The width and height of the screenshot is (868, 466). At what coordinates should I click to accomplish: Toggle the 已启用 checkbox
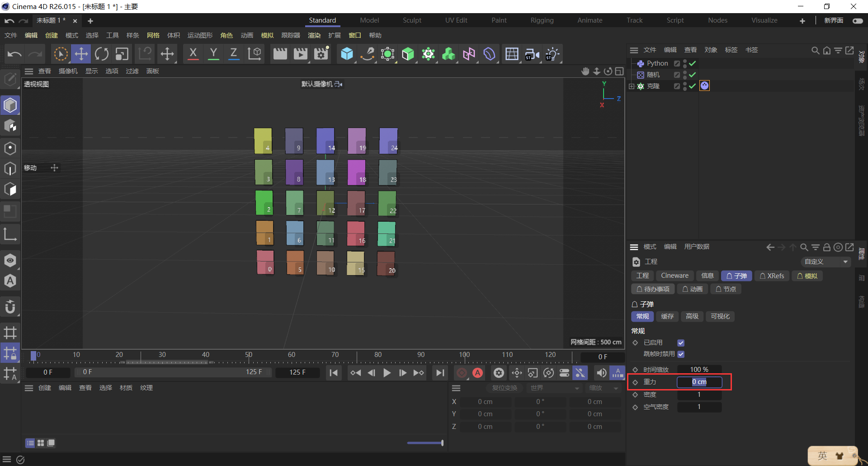coord(681,343)
